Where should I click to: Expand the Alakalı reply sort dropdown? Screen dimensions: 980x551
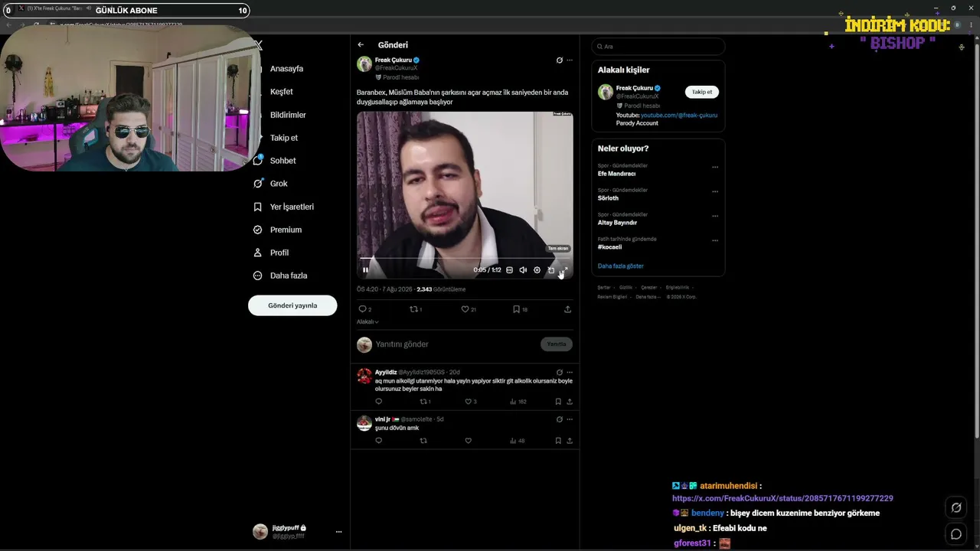(x=367, y=322)
